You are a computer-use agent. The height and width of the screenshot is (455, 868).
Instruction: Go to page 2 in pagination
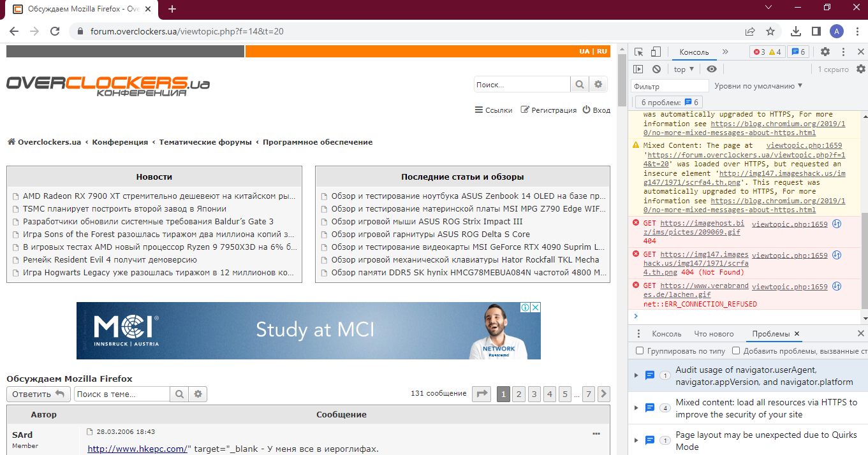[519, 394]
